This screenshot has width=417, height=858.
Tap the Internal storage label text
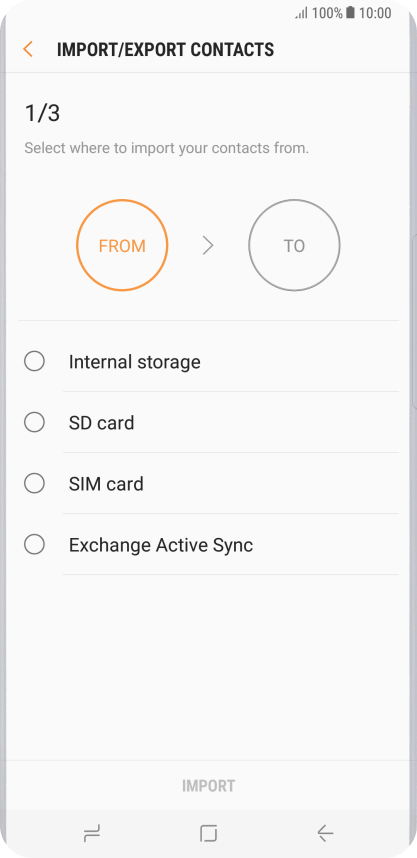[135, 362]
